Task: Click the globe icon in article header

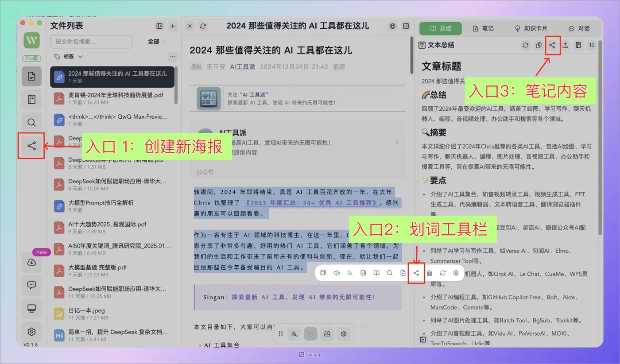Action: [392, 26]
